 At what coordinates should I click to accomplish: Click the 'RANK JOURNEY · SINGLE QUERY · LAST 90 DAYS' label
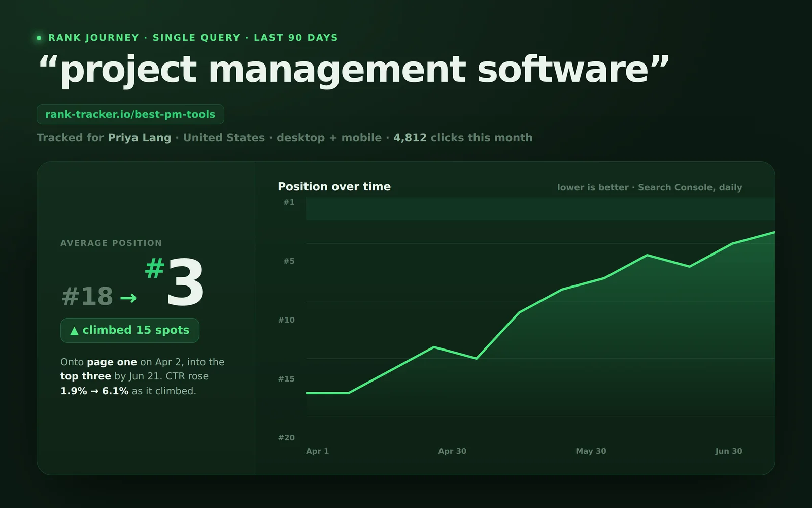pos(193,38)
